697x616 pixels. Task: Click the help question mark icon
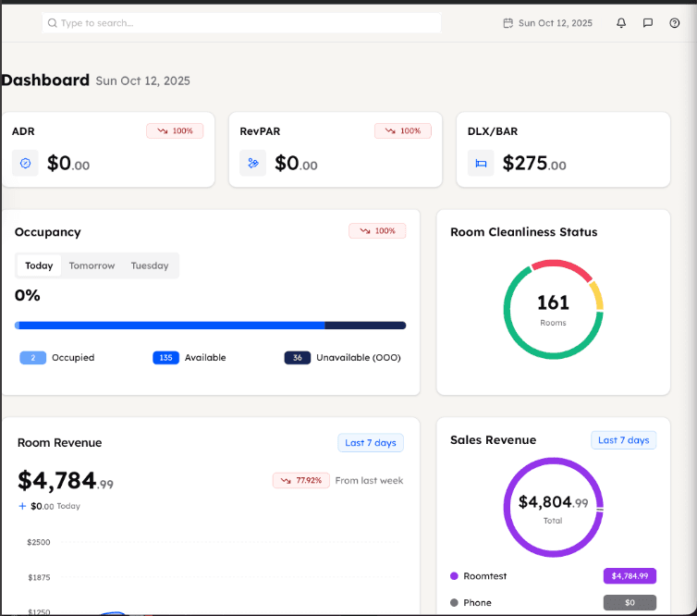tap(674, 23)
